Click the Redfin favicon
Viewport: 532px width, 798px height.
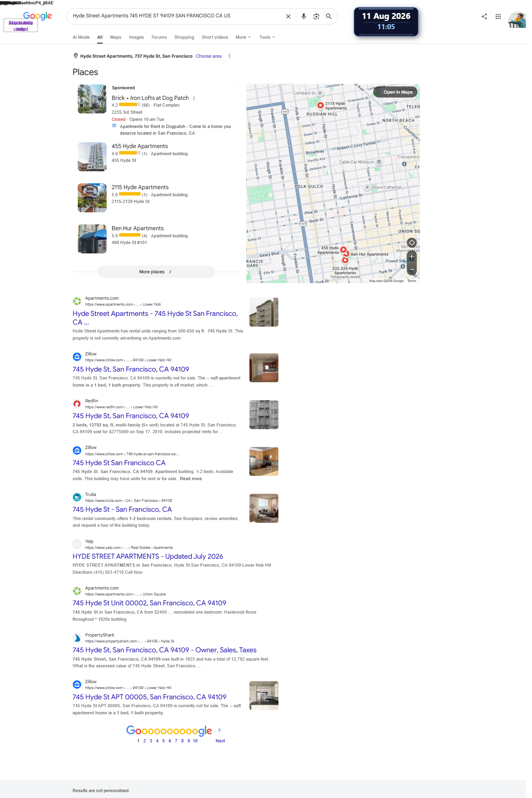point(77,404)
